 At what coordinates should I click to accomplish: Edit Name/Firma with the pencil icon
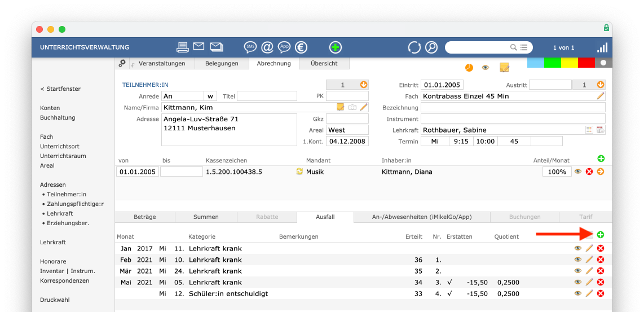[x=363, y=107]
